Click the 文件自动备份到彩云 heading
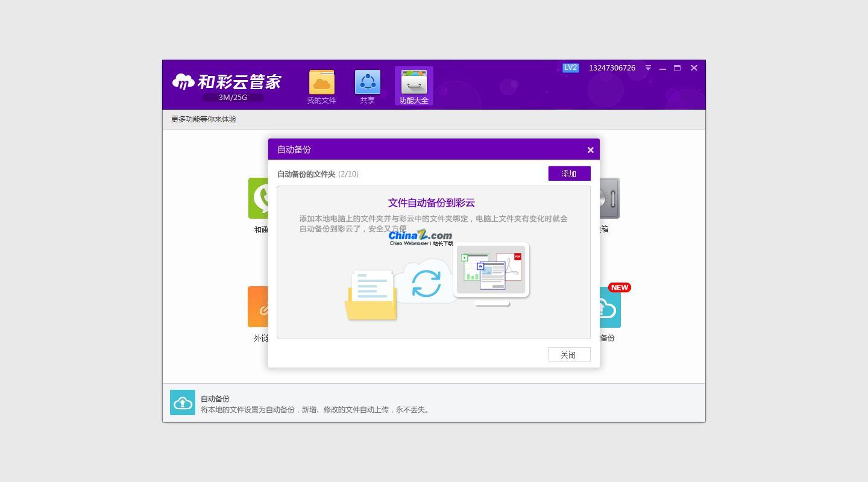Viewport: 868px width, 482px height. (432, 203)
